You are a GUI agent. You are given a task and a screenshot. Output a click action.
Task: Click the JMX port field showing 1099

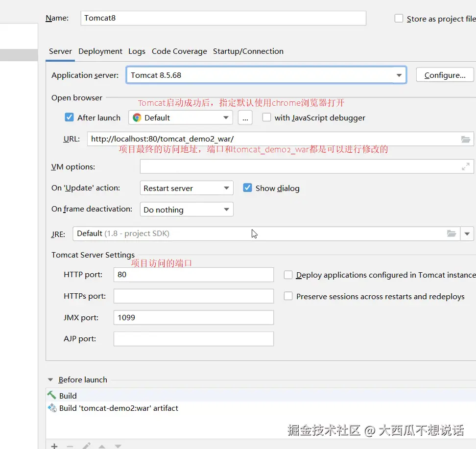[193, 318]
